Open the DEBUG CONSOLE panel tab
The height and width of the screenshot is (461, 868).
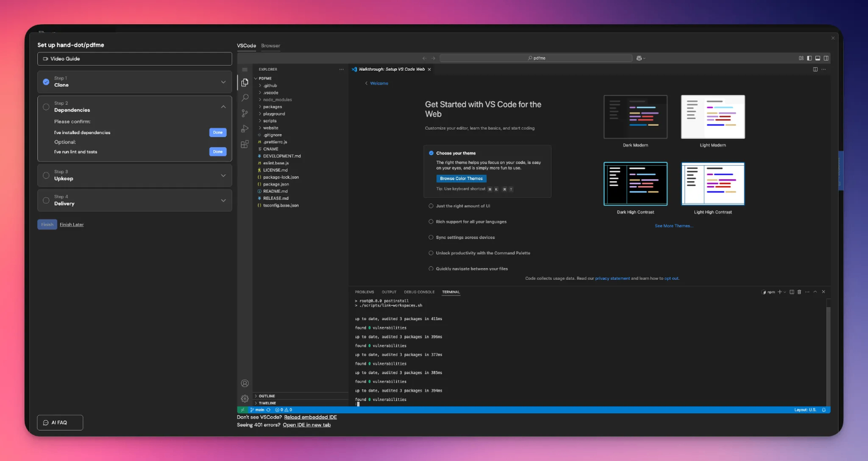pos(419,292)
